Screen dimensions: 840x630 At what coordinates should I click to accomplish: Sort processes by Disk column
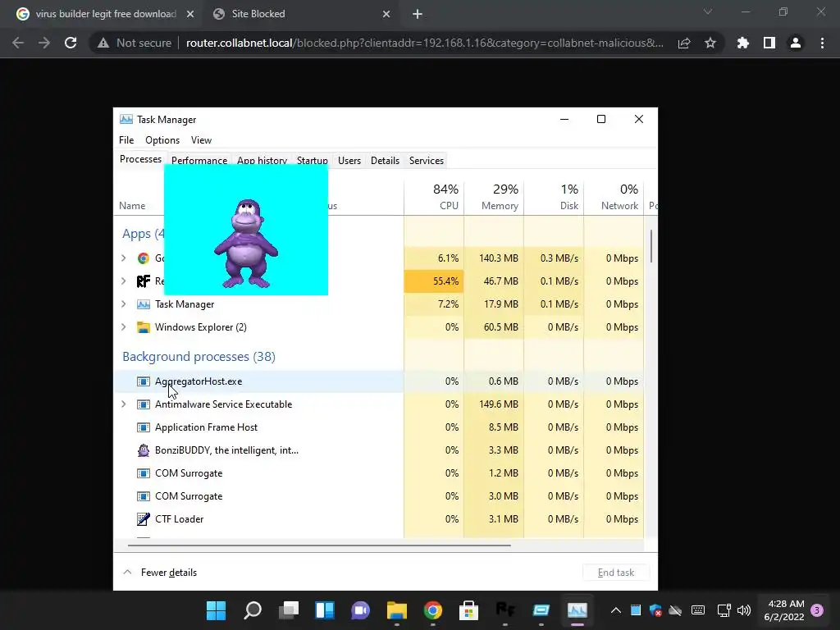[554, 197]
